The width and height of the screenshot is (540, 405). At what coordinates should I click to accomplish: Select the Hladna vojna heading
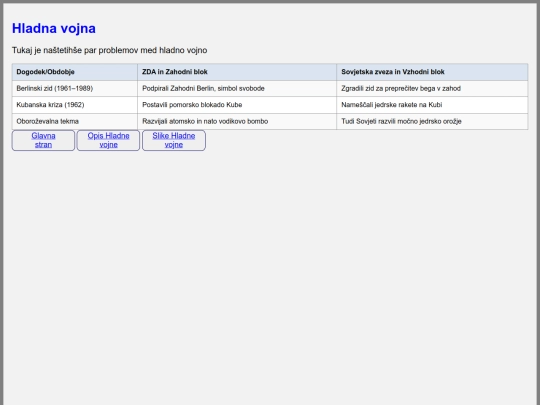point(54,28)
